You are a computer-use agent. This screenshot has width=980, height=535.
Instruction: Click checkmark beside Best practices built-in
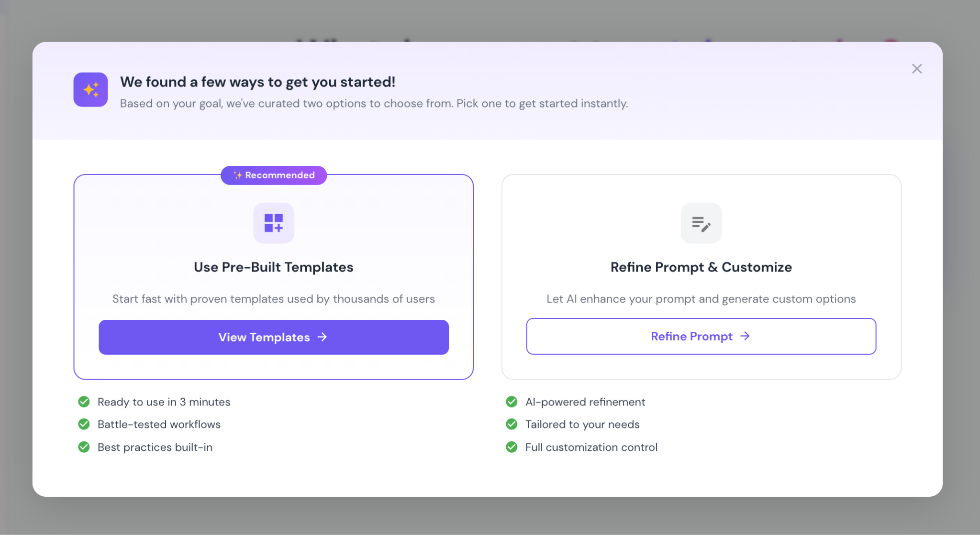click(84, 447)
